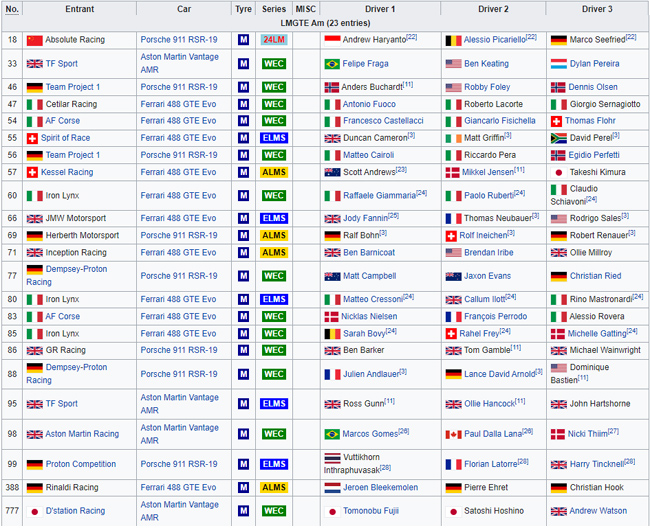The width and height of the screenshot is (650, 528).
Task: Click the South Africa flag beside David Perel
Action: pyautogui.click(x=558, y=138)
